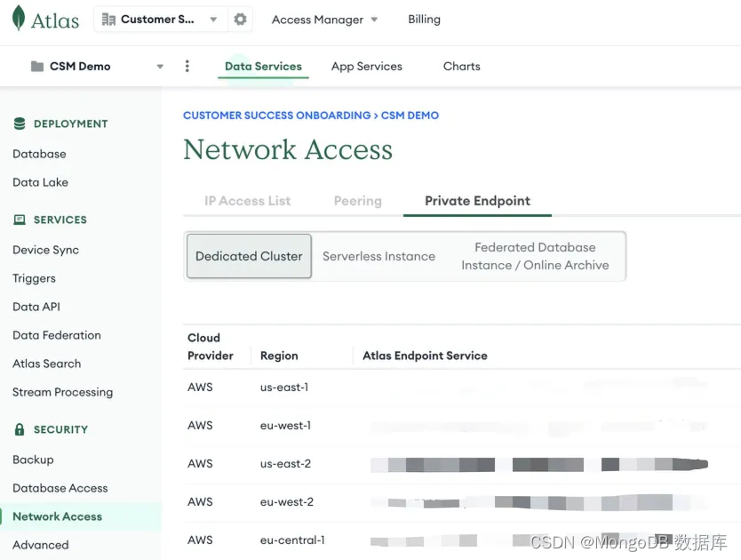This screenshot has width=741, height=560.
Task: Click the SERVICES section label
Action: click(60, 220)
